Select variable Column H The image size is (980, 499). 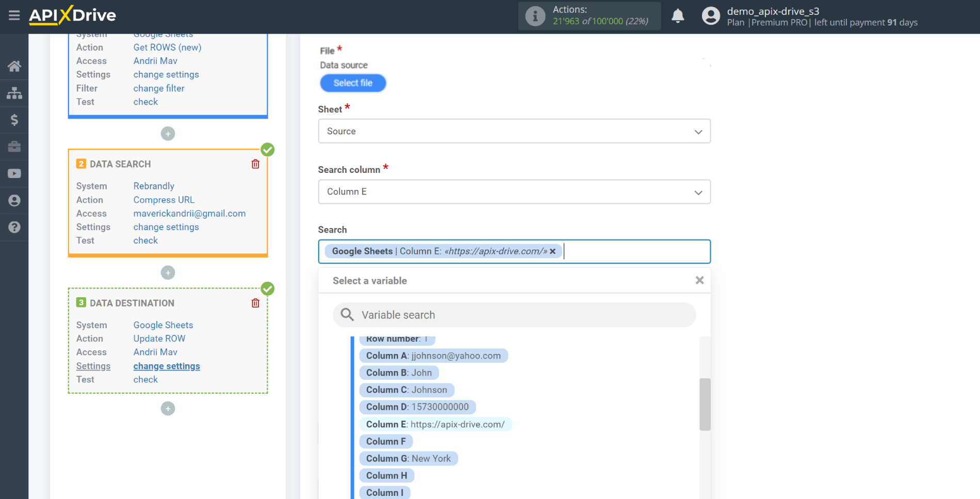point(387,475)
